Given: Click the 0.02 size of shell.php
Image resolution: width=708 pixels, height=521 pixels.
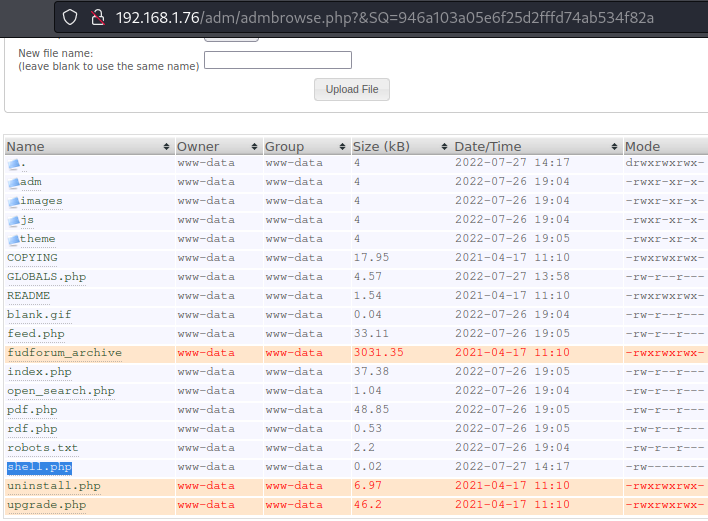Looking at the screenshot, I should (x=368, y=466).
